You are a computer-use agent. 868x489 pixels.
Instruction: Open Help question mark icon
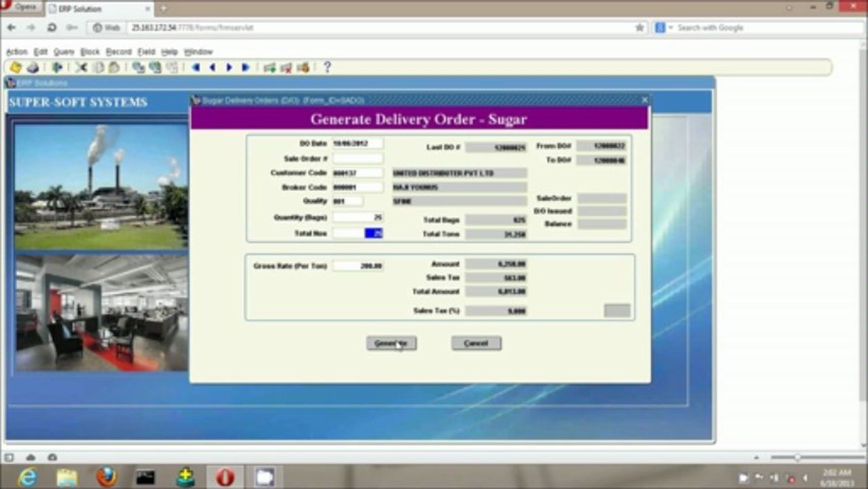[327, 67]
